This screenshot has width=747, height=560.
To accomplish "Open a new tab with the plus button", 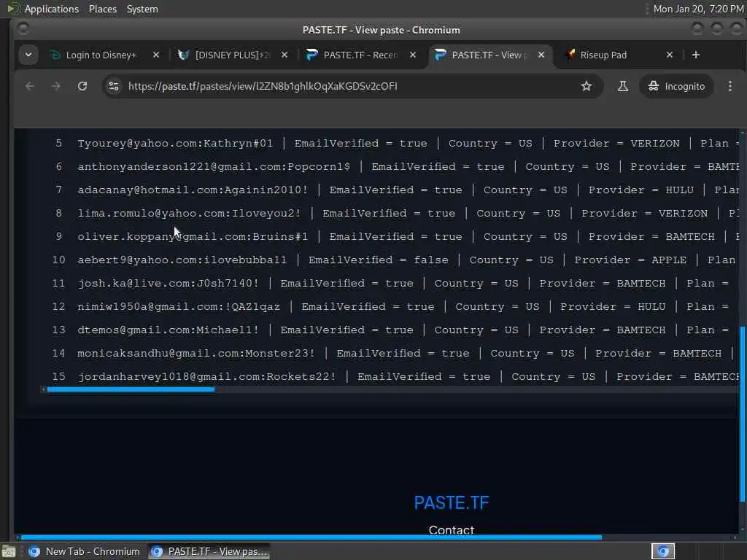I will [695, 55].
